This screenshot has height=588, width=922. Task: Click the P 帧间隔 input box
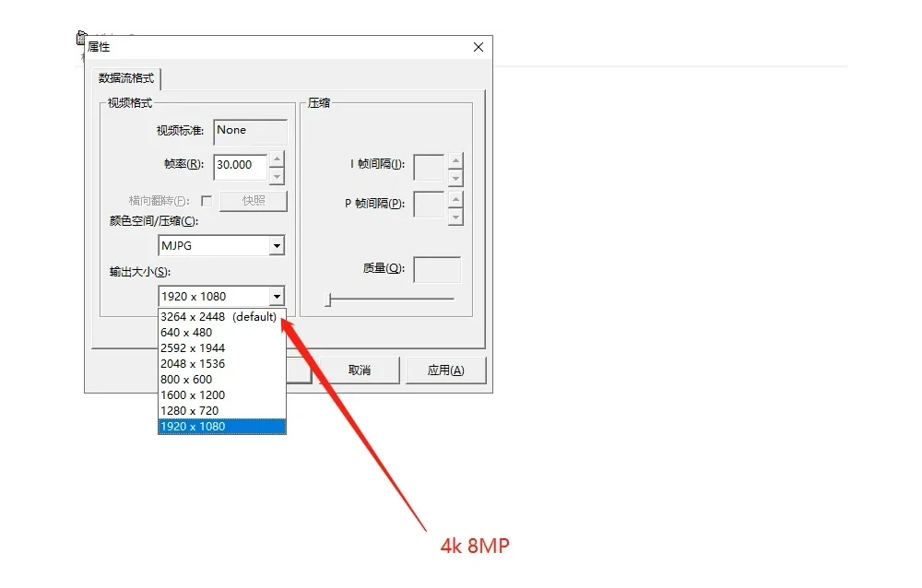(429, 205)
